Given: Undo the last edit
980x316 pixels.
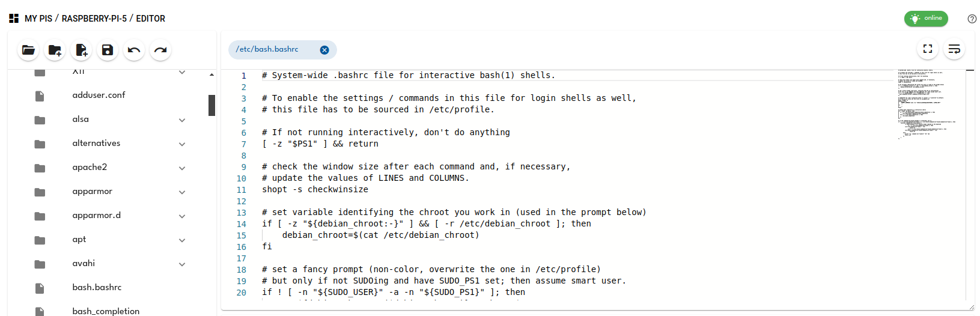Looking at the screenshot, I should [134, 50].
